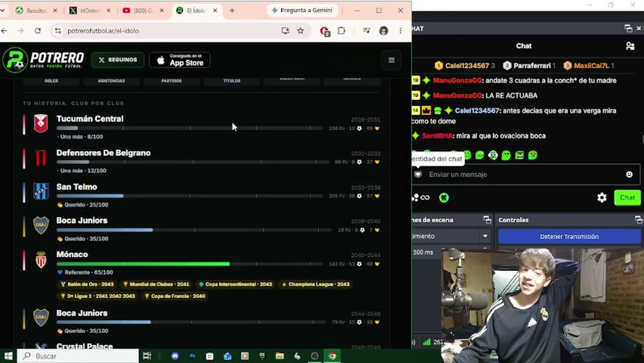Pop out the Controles dock panel

(638, 220)
